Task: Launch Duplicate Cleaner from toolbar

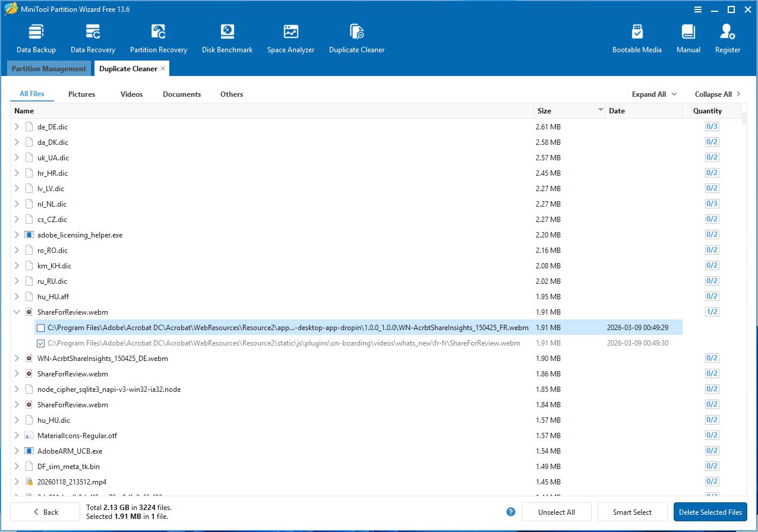Action: tap(356, 36)
